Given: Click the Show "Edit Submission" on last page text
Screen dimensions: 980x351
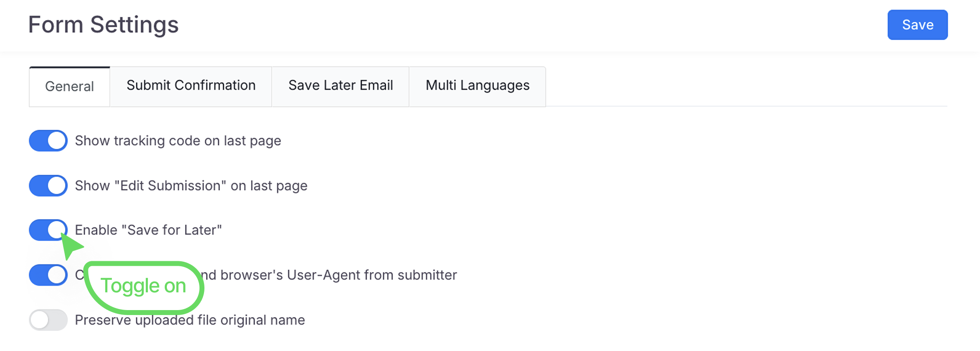Looking at the screenshot, I should tap(191, 186).
